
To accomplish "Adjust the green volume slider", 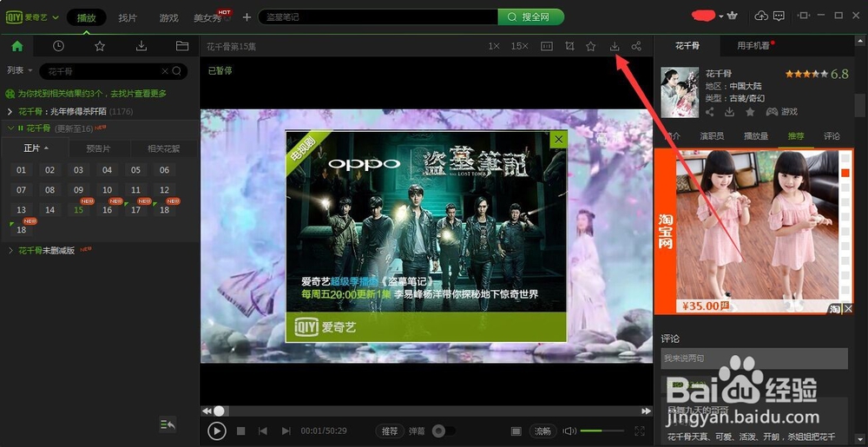I will pyautogui.click(x=602, y=431).
